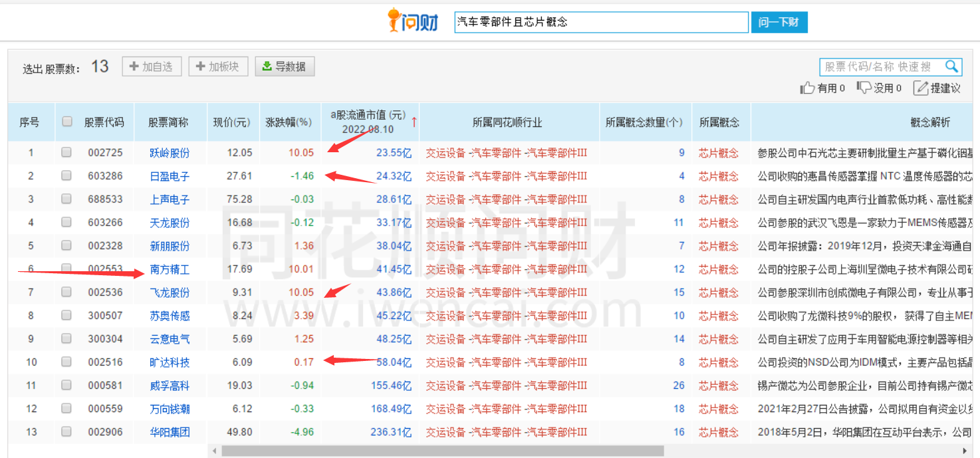Check the box for stock 603266

(x=66, y=222)
